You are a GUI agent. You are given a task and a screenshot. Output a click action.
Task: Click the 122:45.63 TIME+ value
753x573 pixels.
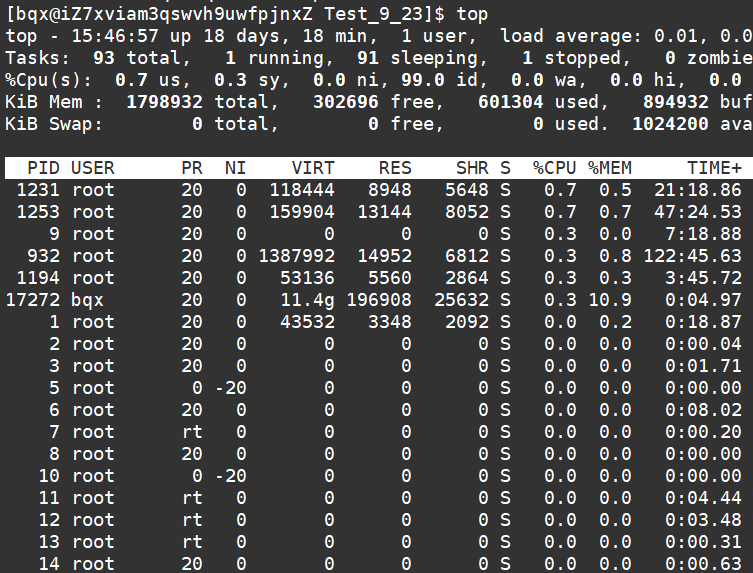[692, 256]
